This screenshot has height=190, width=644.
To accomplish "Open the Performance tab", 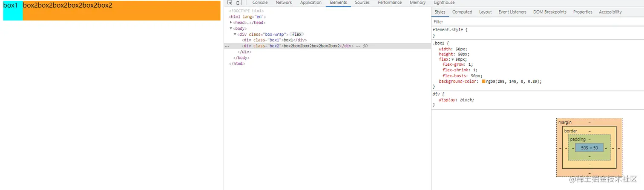I will (x=390, y=3).
